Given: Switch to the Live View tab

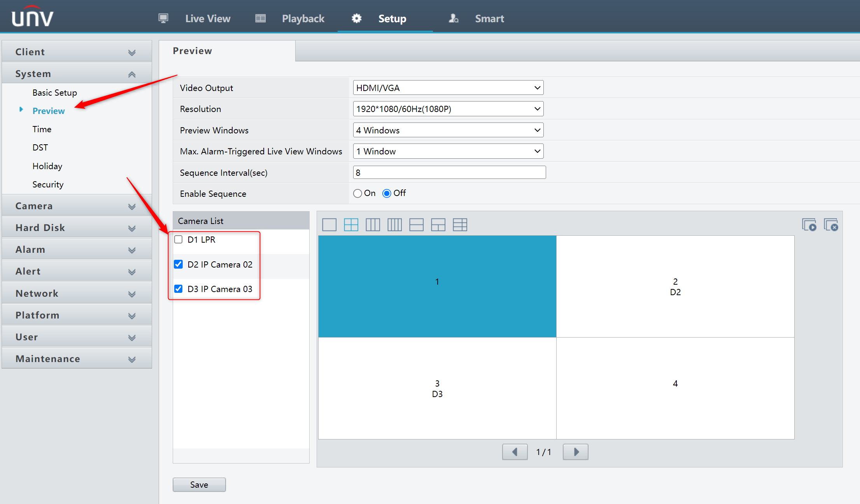Looking at the screenshot, I should [207, 19].
